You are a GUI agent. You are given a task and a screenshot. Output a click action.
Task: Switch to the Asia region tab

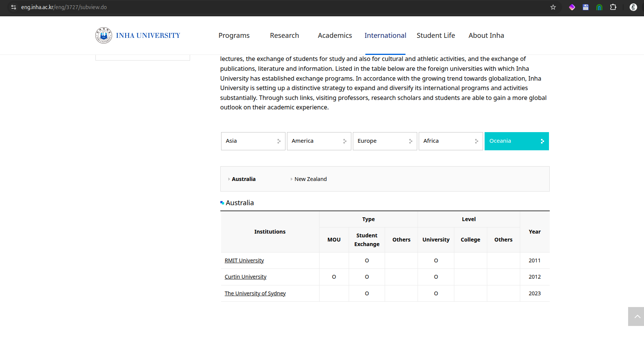253,141
